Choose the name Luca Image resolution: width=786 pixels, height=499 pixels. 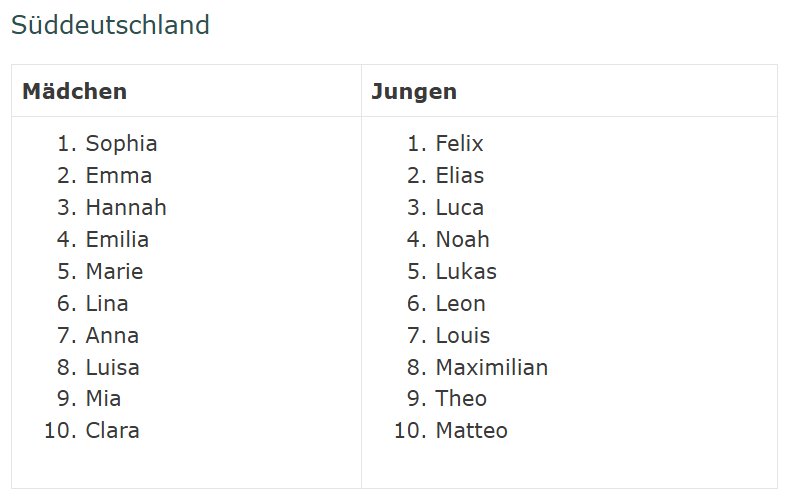(x=459, y=208)
